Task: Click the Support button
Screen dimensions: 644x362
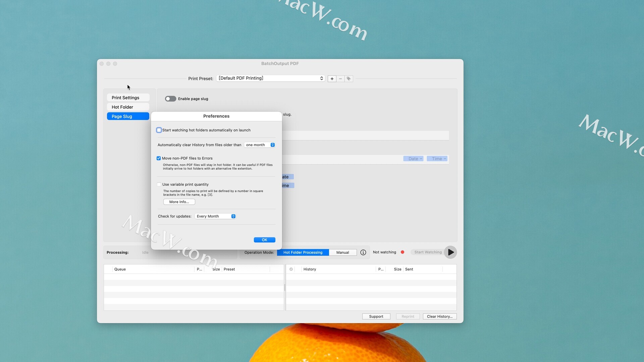Action: click(x=376, y=316)
